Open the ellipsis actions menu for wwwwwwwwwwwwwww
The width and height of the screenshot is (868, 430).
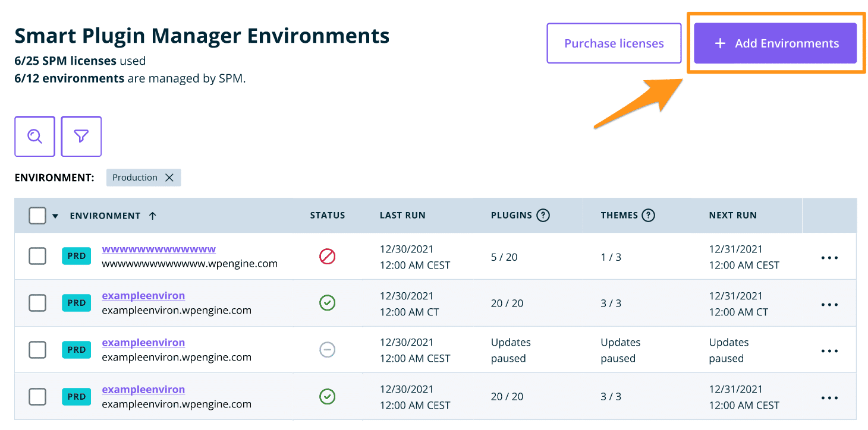[x=829, y=257]
